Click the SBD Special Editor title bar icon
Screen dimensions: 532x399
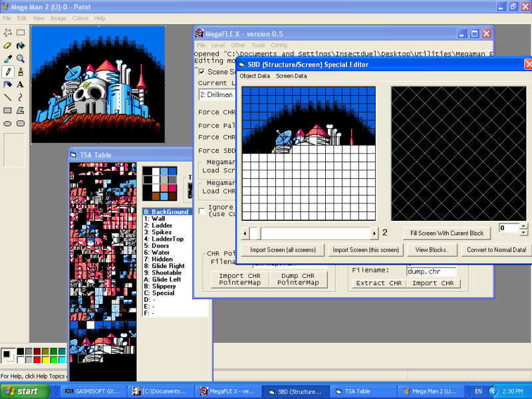pos(242,65)
